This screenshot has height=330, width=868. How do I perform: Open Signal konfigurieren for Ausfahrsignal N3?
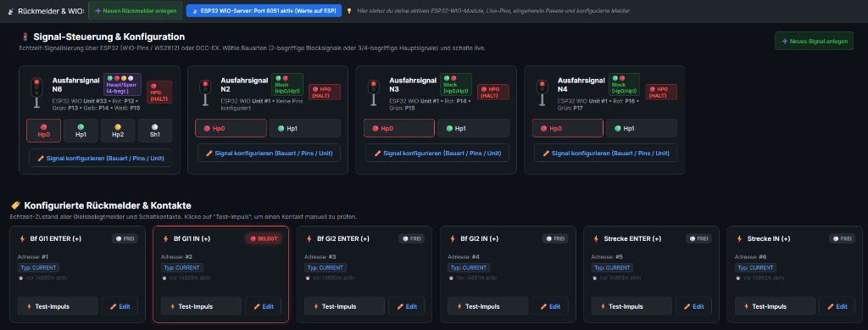click(x=437, y=153)
